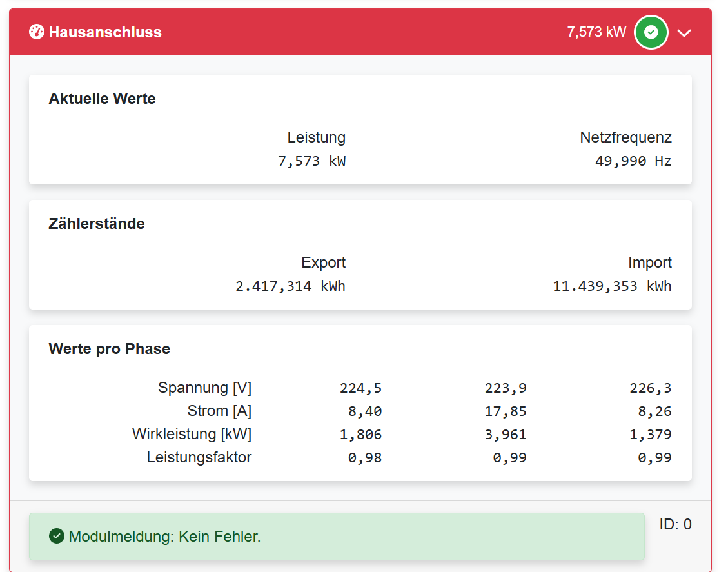Viewport: 728px width, 572px height.
Task: Click the 7,573 kW value in header
Action: (x=596, y=32)
